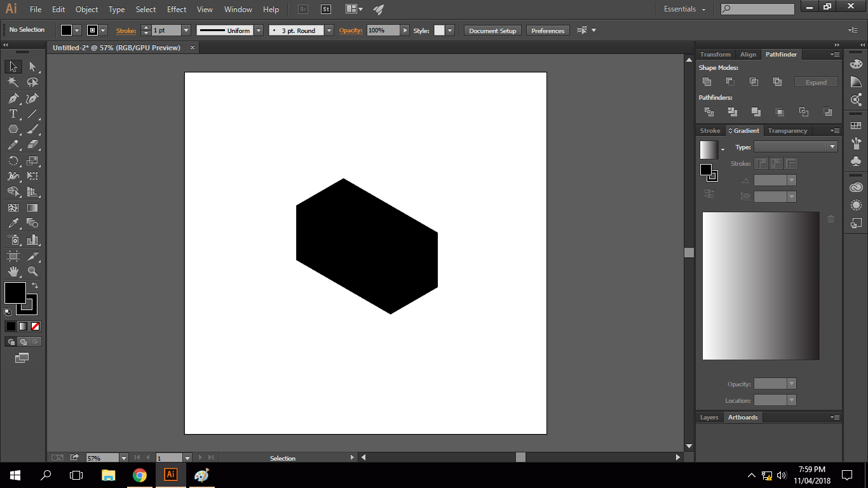This screenshot has width=868, height=488.
Task: Switch to the Align tab
Action: click(x=748, y=55)
